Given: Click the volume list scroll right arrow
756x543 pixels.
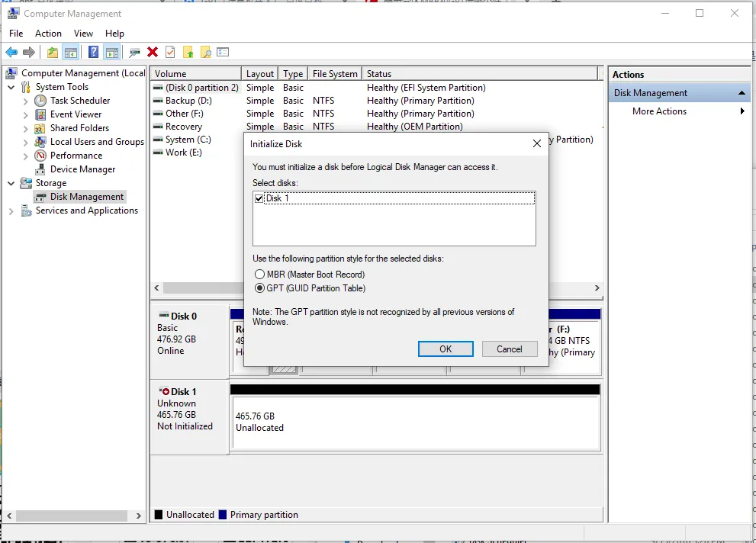Looking at the screenshot, I should coord(597,288).
